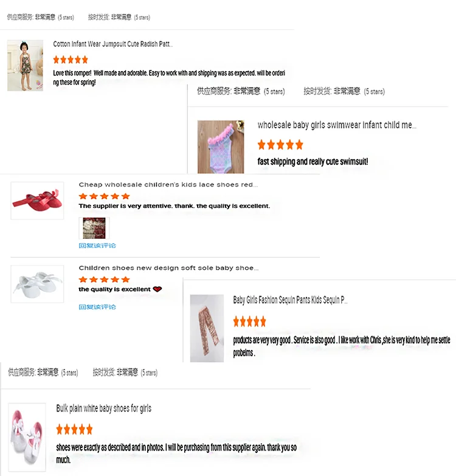Click star rating of bulk white shoes review
Image resolution: width=456 pixels, height=476 pixels.
pos(74,430)
